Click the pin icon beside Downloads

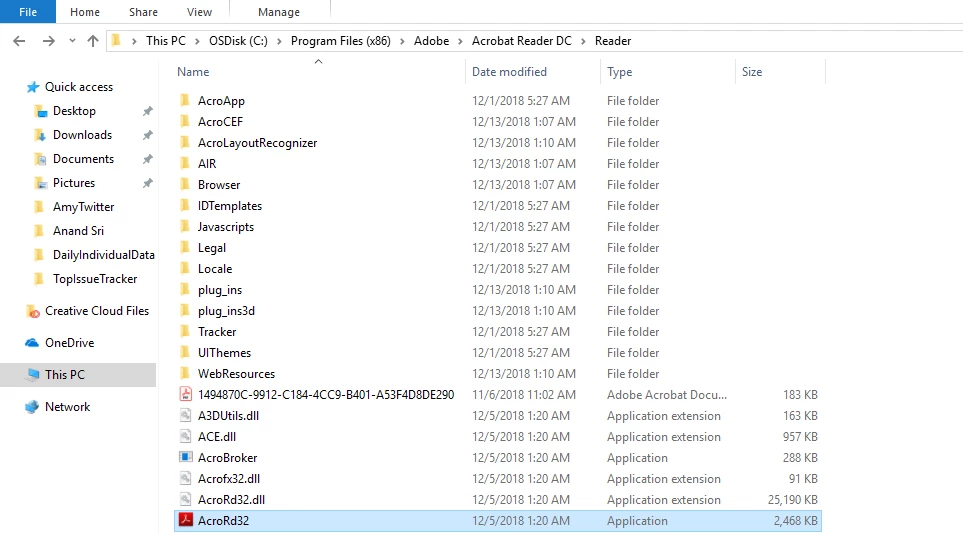[147, 135]
